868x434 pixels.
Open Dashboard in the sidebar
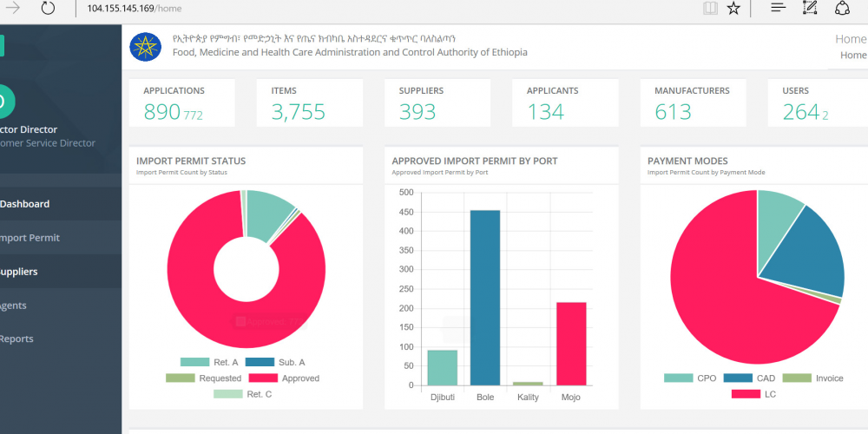point(24,204)
